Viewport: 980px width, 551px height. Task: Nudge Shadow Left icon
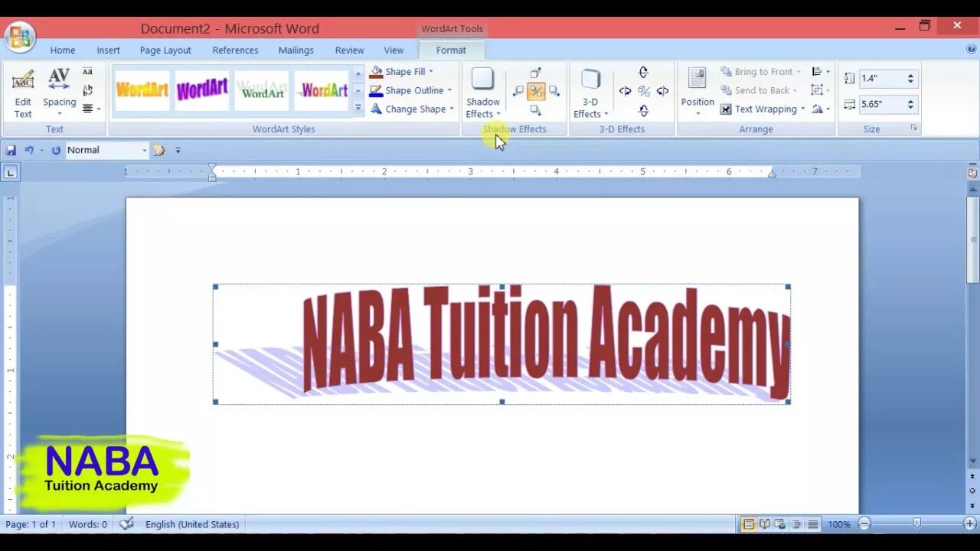tap(518, 91)
